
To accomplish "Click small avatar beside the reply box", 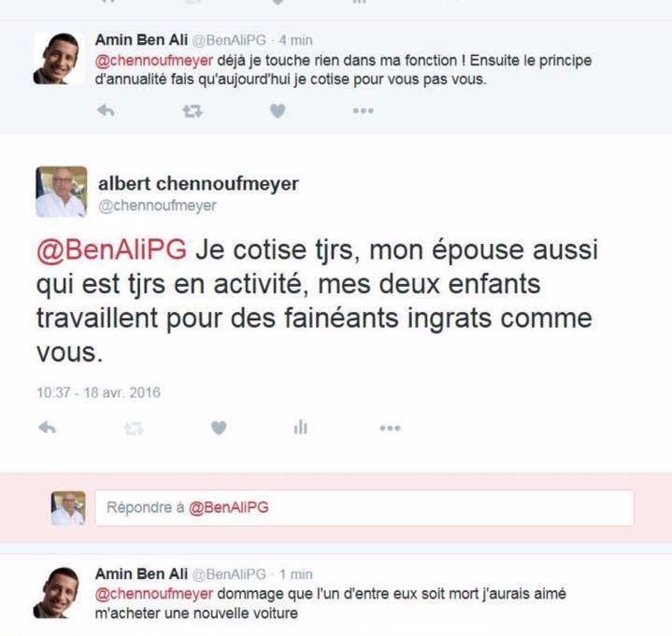I will tap(68, 507).
